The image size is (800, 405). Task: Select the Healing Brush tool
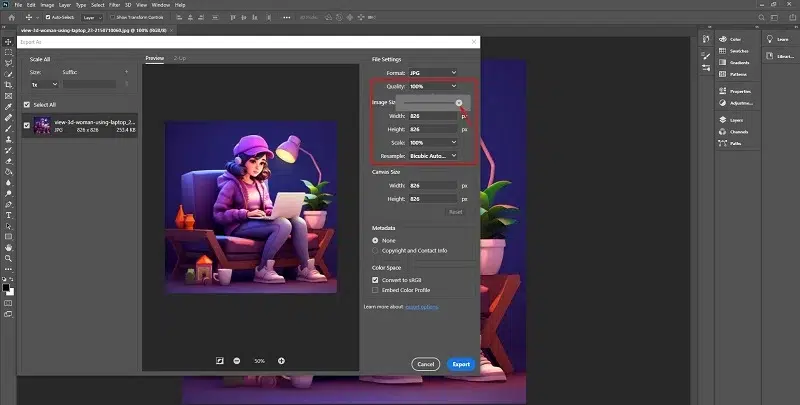[x=8, y=118]
